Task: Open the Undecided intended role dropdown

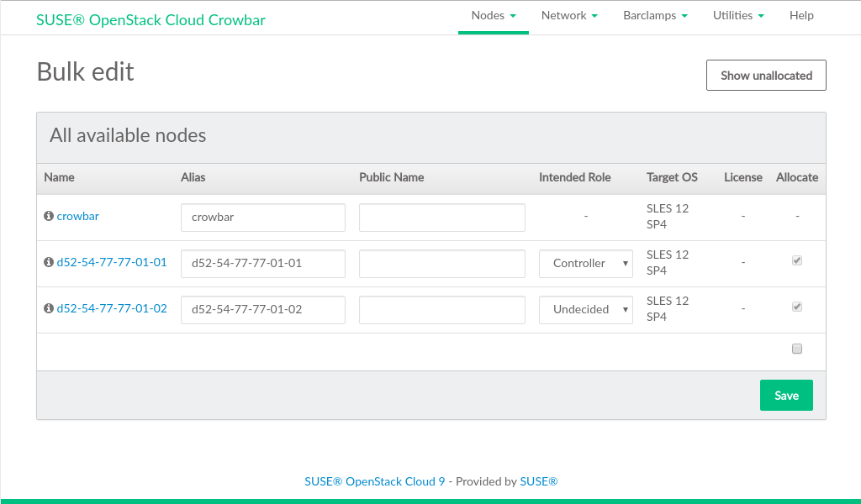Action: pos(585,309)
